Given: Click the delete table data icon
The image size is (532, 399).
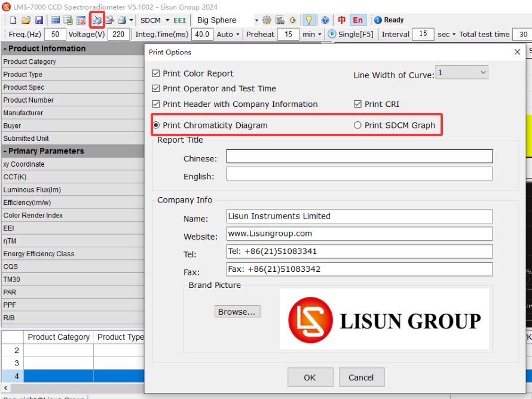Looking at the screenshot, I should point(81,20).
